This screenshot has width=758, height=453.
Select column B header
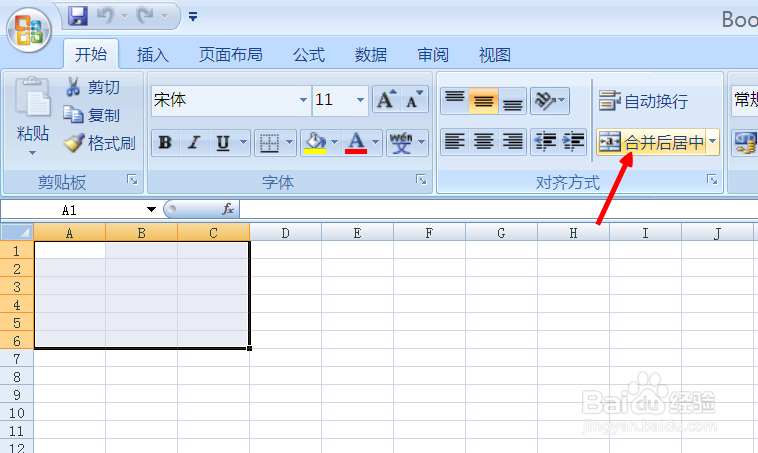[x=141, y=233]
